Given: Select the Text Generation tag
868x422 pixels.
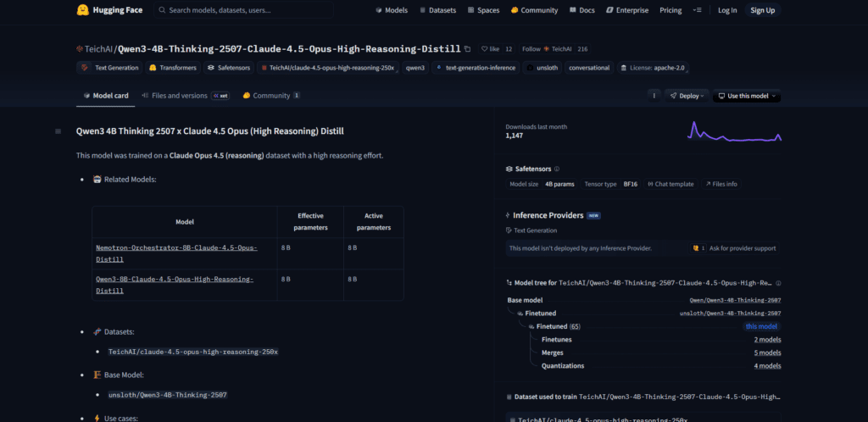Looking at the screenshot, I should click(x=110, y=68).
